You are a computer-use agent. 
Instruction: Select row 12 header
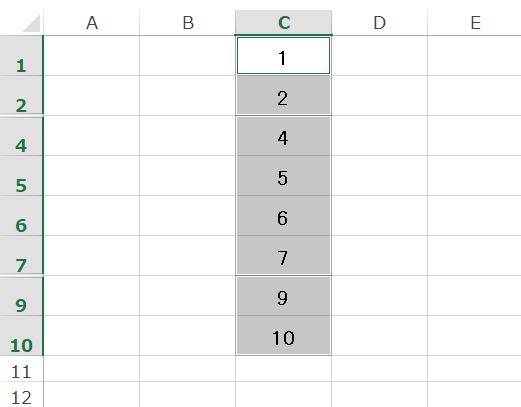[21, 395]
